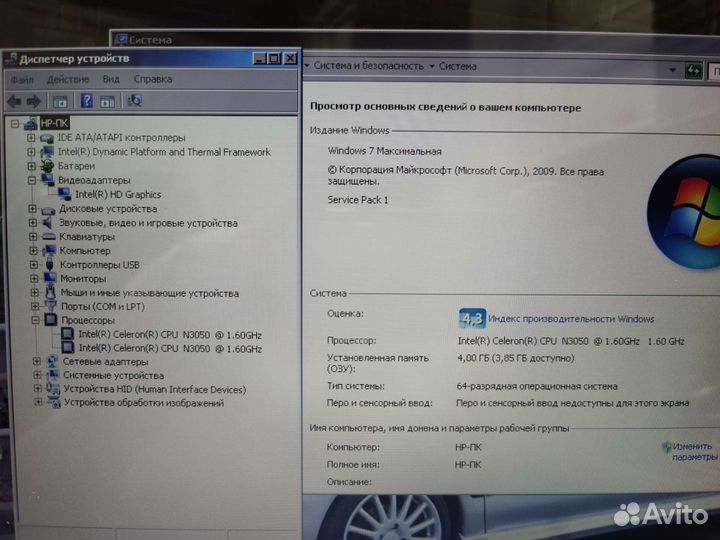The width and height of the screenshot is (720, 540).
Task: Click the blue Help question-mark toolbar icon
Action: 86,101
